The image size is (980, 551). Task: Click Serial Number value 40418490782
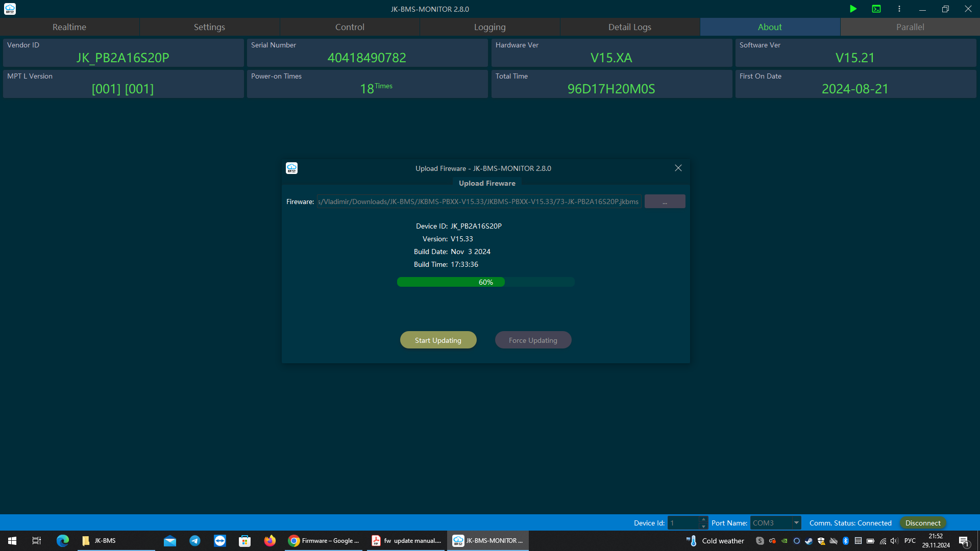pos(367,58)
